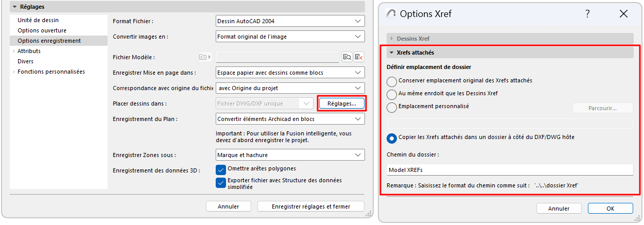This screenshot has width=644, height=225.
Task: Click the Réglages... button
Action: point(341,103)
